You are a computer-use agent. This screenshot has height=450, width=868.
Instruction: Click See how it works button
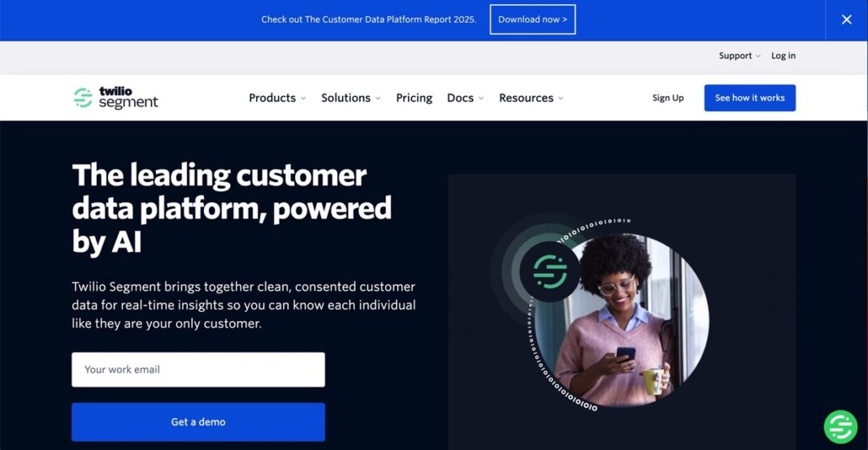point(749,98)
